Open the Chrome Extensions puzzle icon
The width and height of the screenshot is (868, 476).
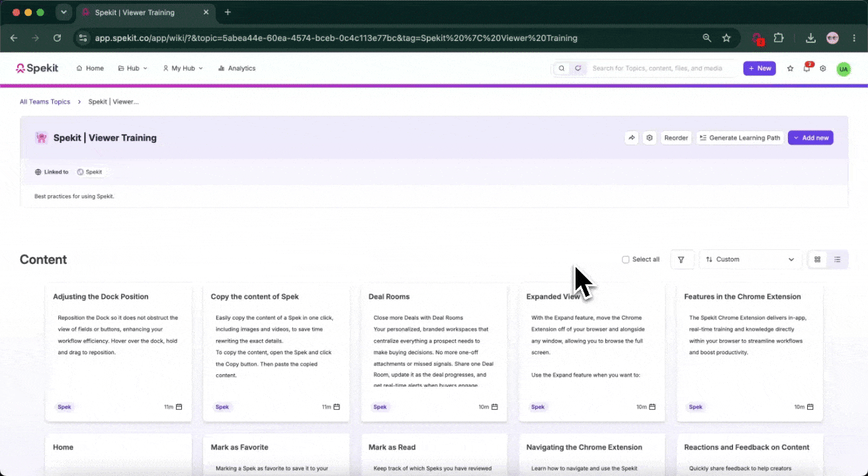tap(779, 38)
